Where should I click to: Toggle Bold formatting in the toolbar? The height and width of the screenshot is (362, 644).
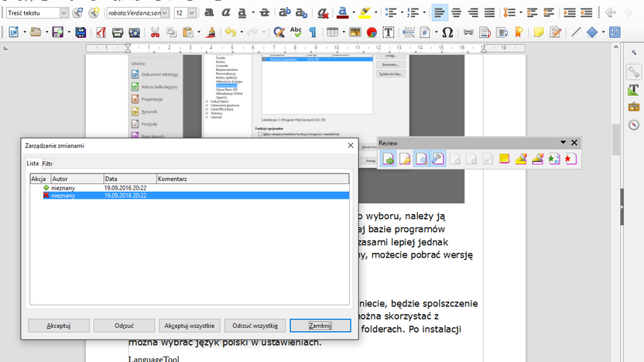[x=209, y=12]
